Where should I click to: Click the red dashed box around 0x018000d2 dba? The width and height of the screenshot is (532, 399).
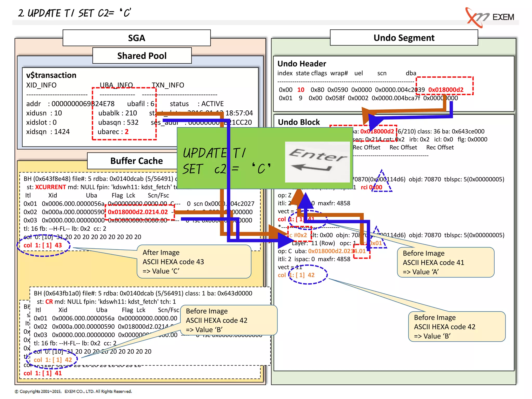pos(445,86)
